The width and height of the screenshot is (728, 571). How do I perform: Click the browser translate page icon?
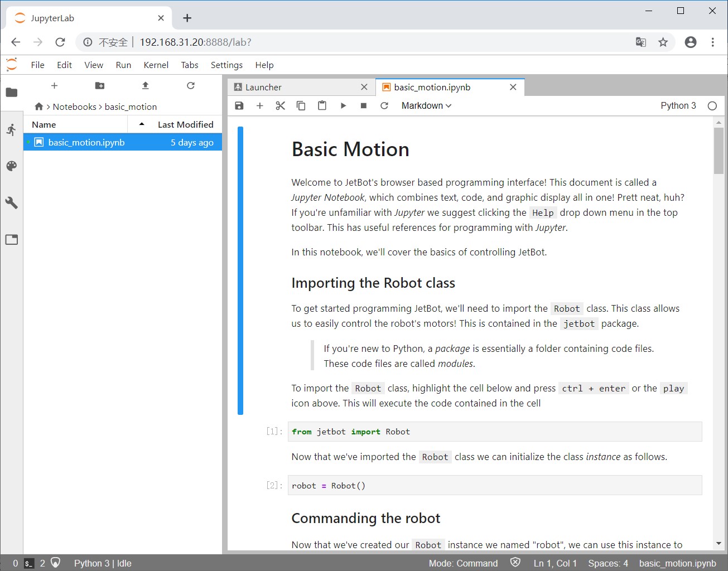click(641, 42)
